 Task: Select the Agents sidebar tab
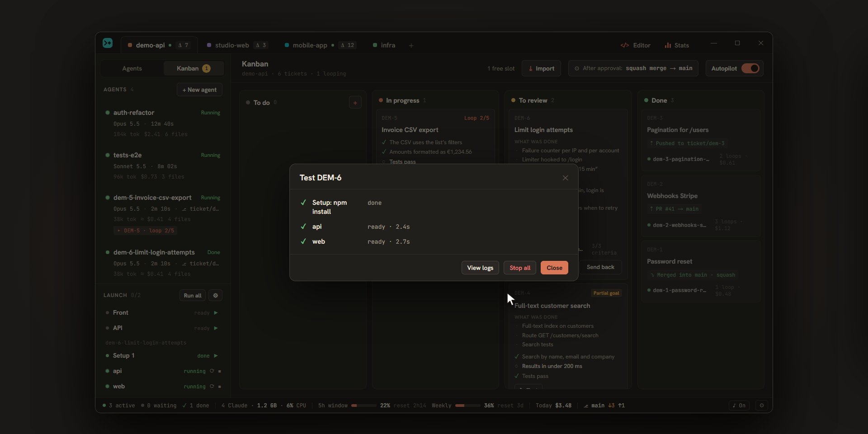point(132,68)
